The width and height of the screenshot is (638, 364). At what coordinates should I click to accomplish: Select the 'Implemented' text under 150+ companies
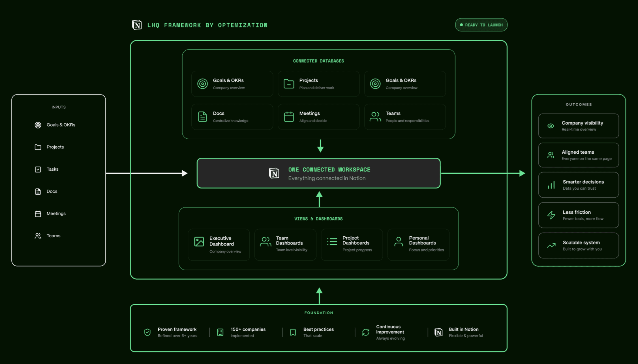point(242,336)
